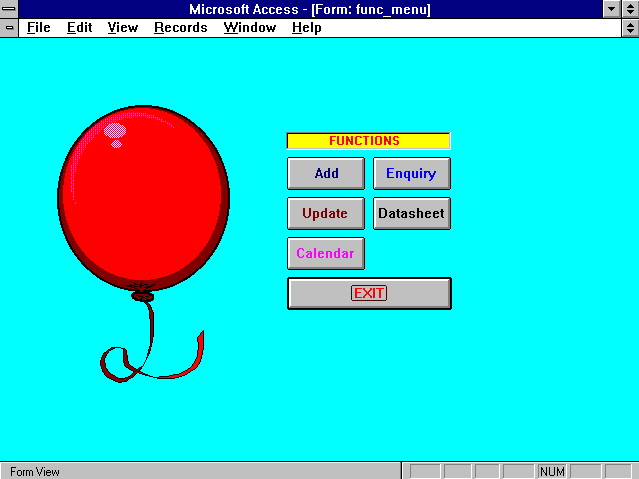Click the yellow FUNCTIONS label

point(368,141)
